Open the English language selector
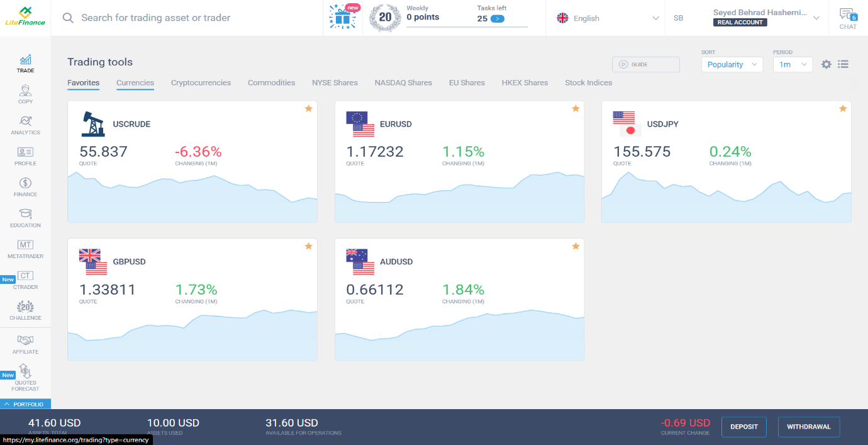 click(x=608, y=18)
